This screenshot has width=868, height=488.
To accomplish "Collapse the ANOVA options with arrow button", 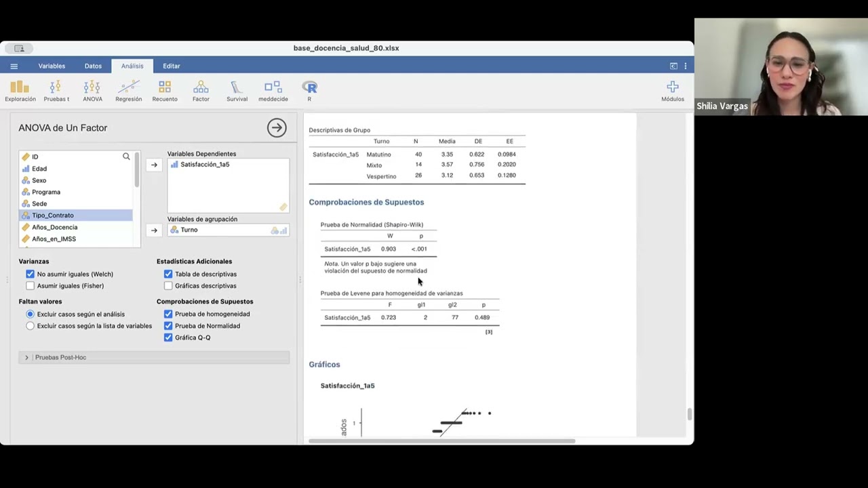I will coord(277,127).
